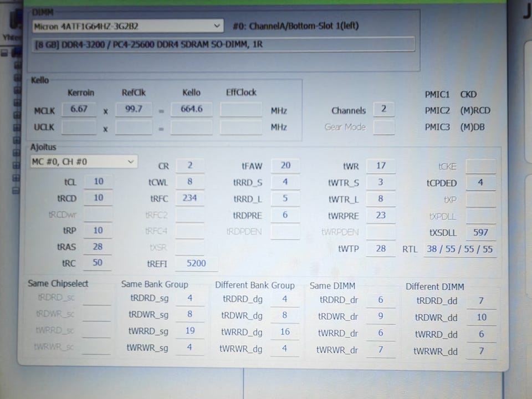Open the Micron DIMM module dropdown
The image size is (532, 399).
point(127,26)
